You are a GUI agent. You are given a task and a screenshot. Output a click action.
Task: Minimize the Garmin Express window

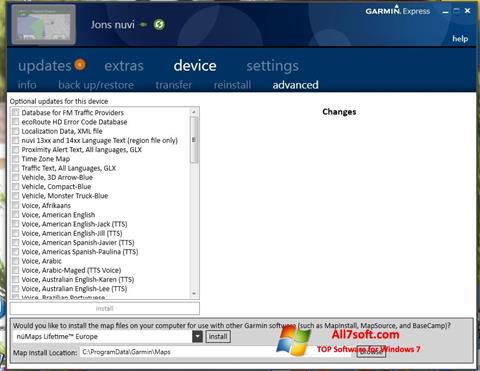pyautogui.click(x=445, y=11)
